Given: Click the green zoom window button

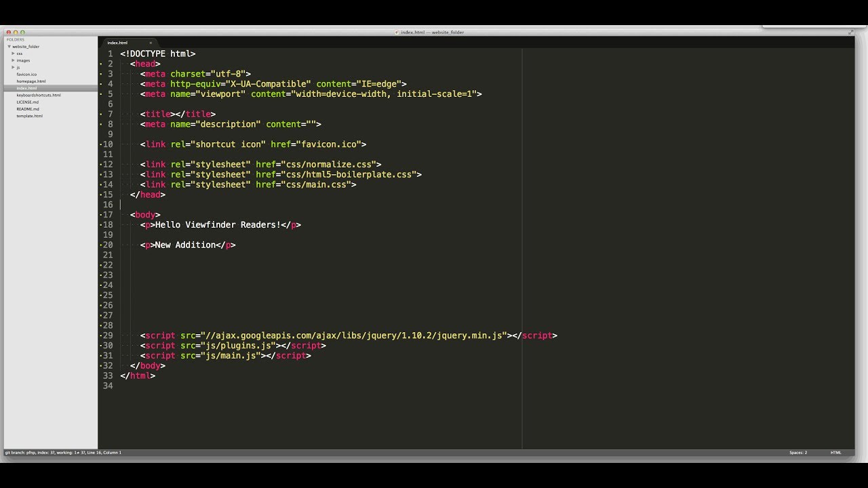Looking at the screenshot, I should (x=22, y=32).
